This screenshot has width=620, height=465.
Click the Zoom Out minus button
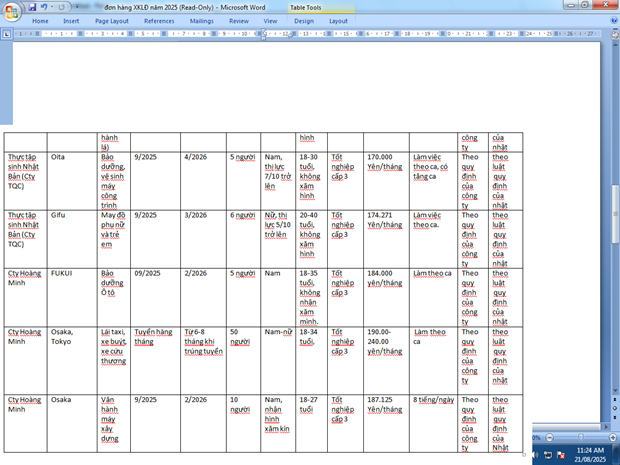550,437
